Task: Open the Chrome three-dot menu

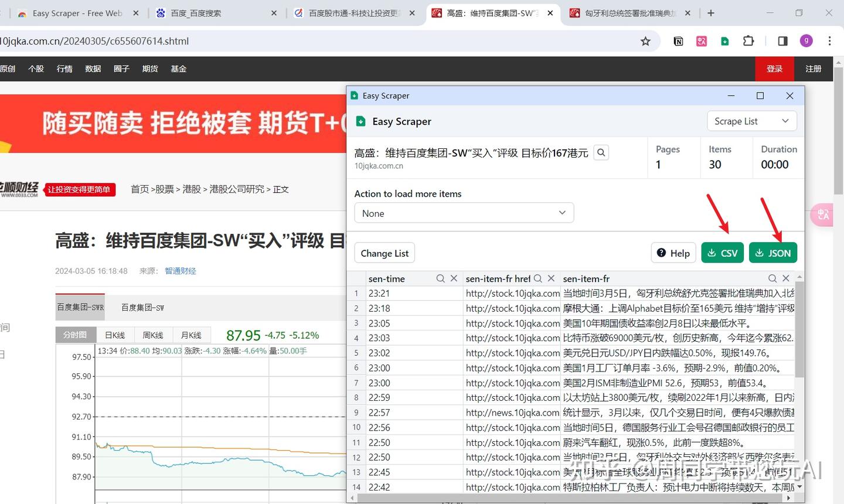Action: (831, 41)
